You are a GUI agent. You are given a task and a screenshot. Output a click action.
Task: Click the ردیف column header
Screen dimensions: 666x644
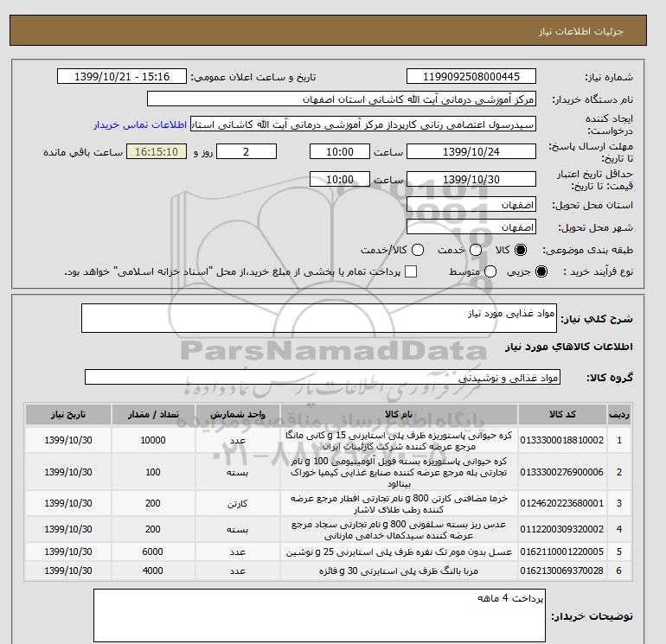[619, 414]
